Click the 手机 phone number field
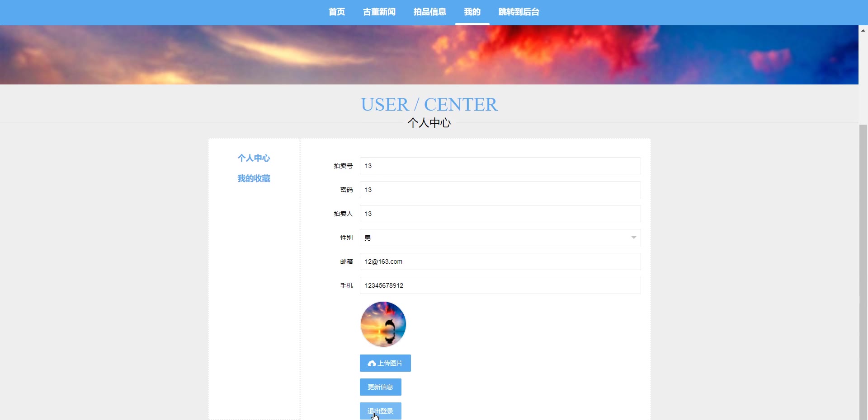 [x=500, y=285]
